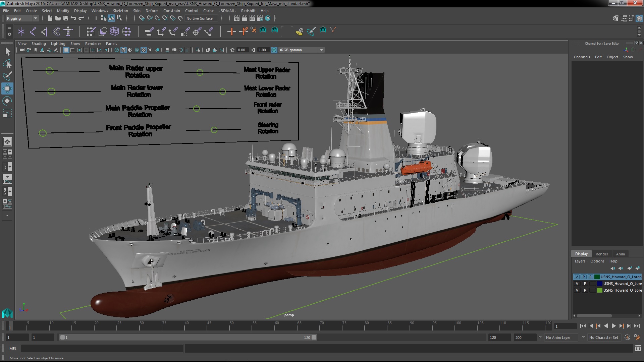Viewport: 644px width, 362px height.
Task: Play the animation backwards
Action: (x=606, y=326)
